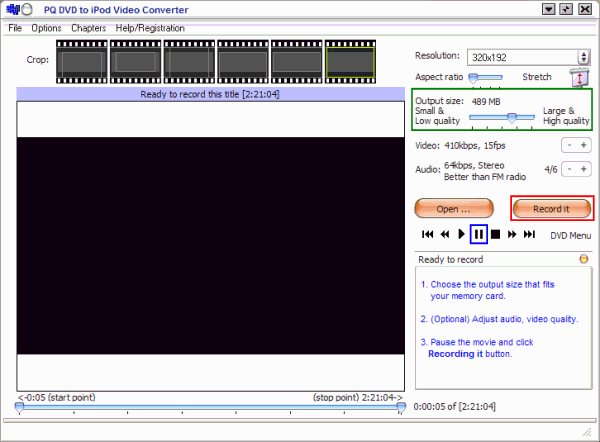Screen dimensions: 600x442
Task: Click 'Video: 410kbps, 15fps' text
Action: pyautogui.click(x=460, y=145)
